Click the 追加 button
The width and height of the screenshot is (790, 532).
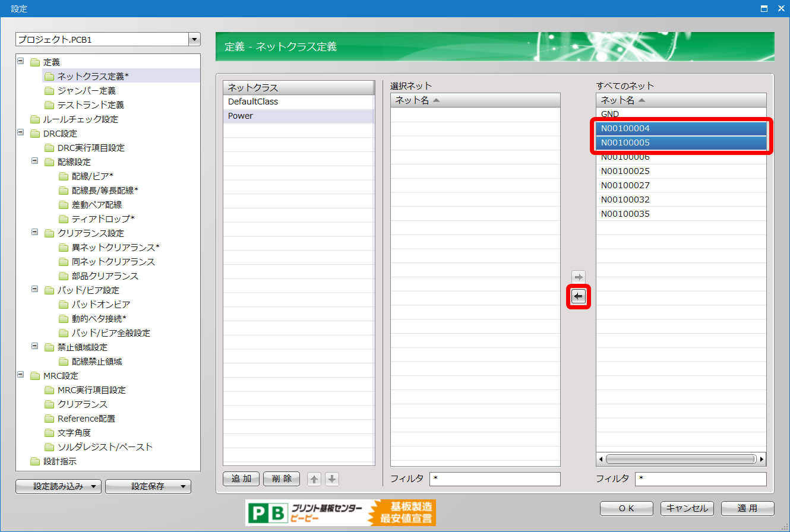coord(241,479)
